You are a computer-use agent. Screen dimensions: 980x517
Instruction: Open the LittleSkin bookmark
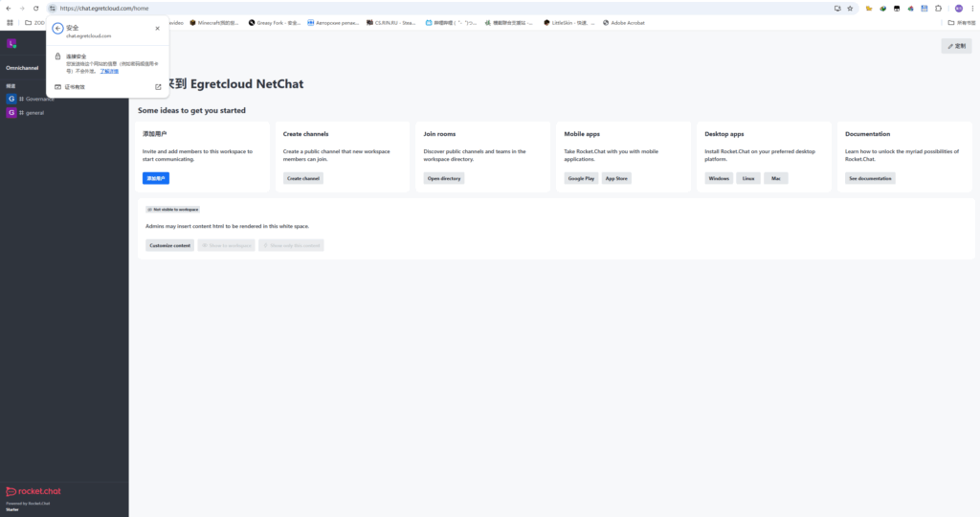(x=568, y=23)
